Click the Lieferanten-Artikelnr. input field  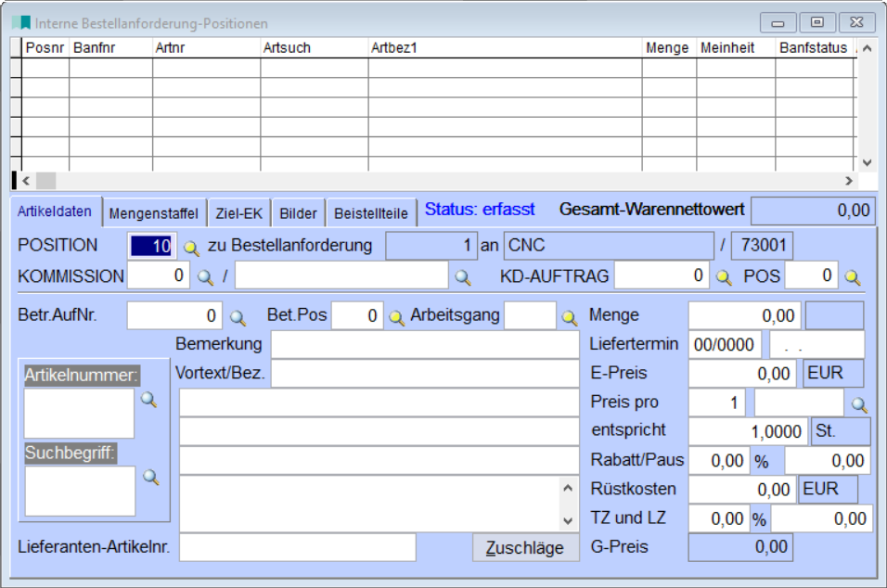coord(297,548)
